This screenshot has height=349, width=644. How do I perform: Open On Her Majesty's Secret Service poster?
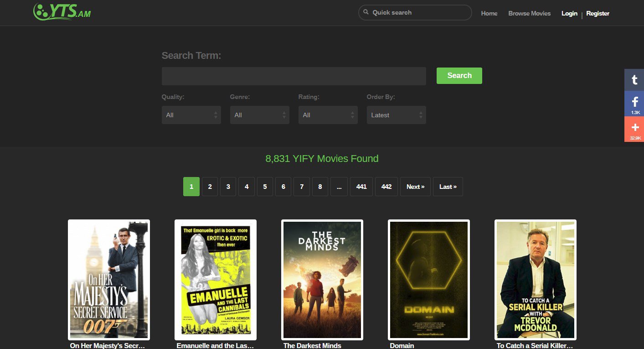[x=109, y=280]
